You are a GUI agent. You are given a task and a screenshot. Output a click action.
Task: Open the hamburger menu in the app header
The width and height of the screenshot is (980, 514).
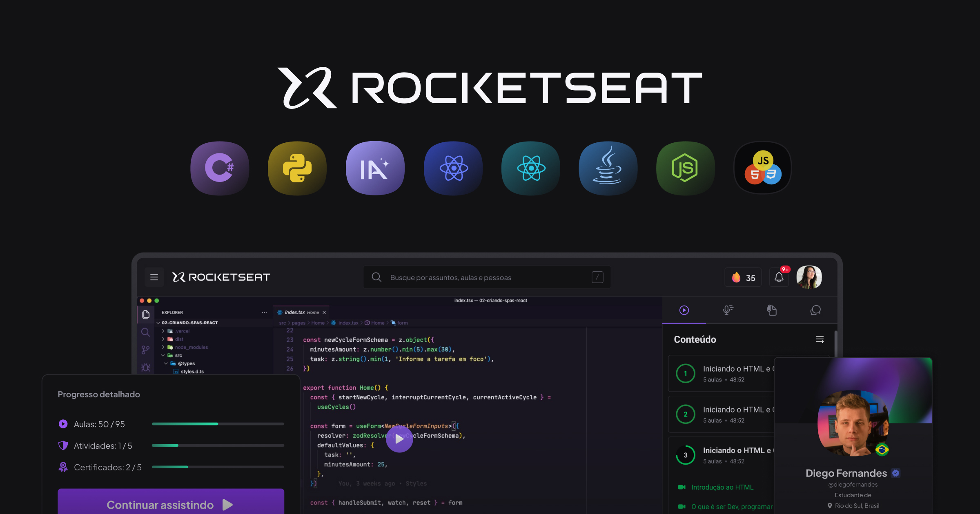tap(154, 277)
